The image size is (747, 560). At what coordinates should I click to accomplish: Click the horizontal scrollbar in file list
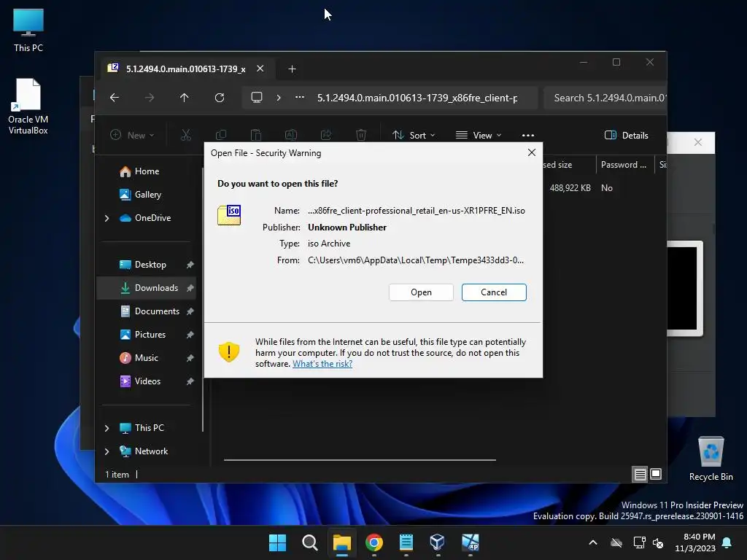pos(360,460)
